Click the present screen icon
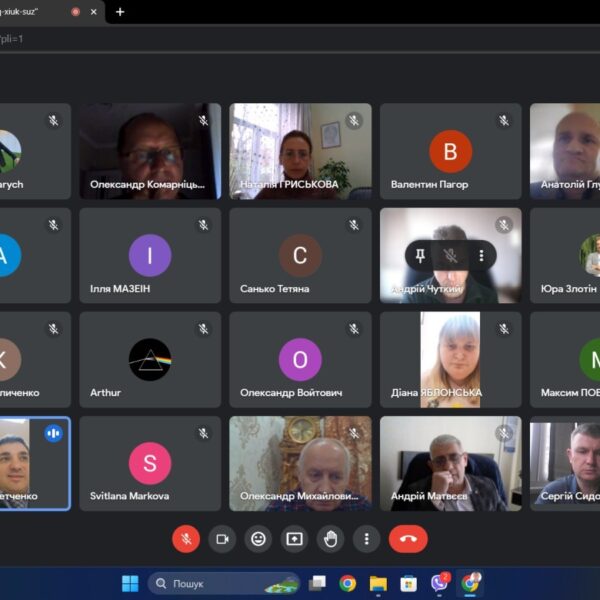600x600 pixels. (x=294, y=539)
